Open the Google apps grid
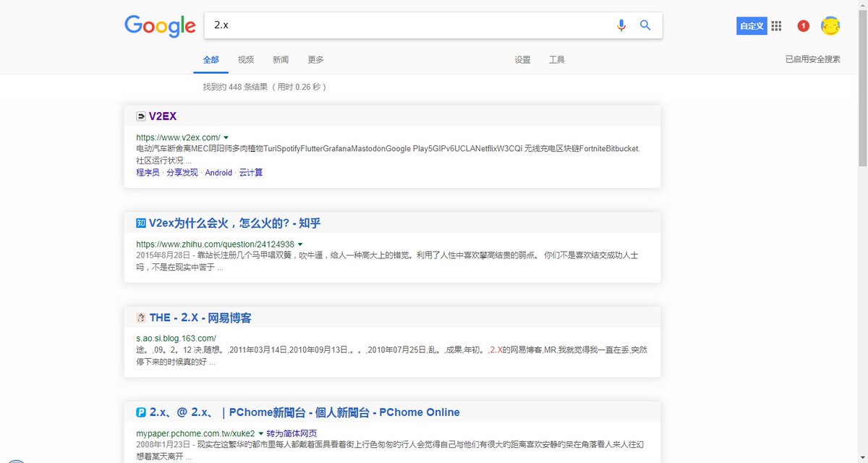The width and height of the screenshot is (868, 463). click(776, 26)
